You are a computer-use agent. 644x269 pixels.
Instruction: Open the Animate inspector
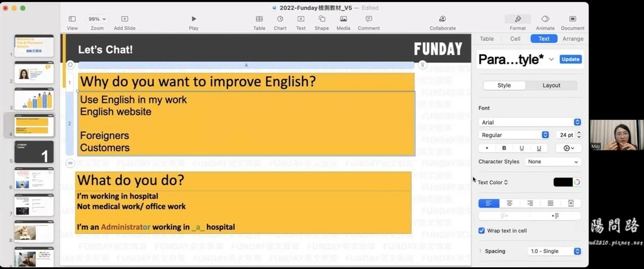tap(545, 19)
